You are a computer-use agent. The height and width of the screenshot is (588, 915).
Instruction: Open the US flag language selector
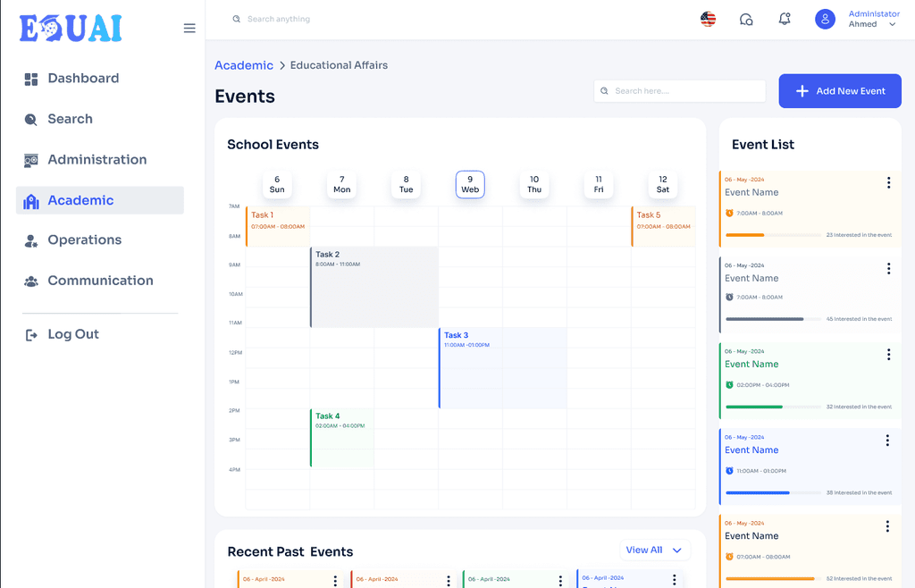708,20
